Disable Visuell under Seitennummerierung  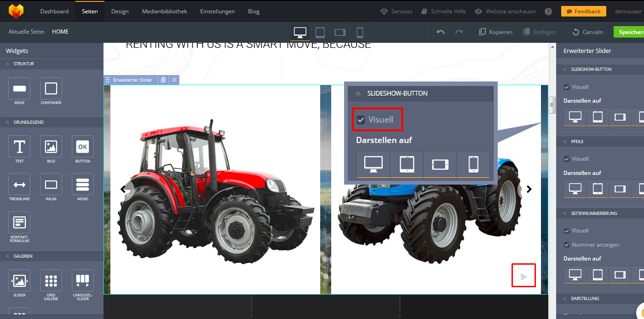[x=567, y=231]
